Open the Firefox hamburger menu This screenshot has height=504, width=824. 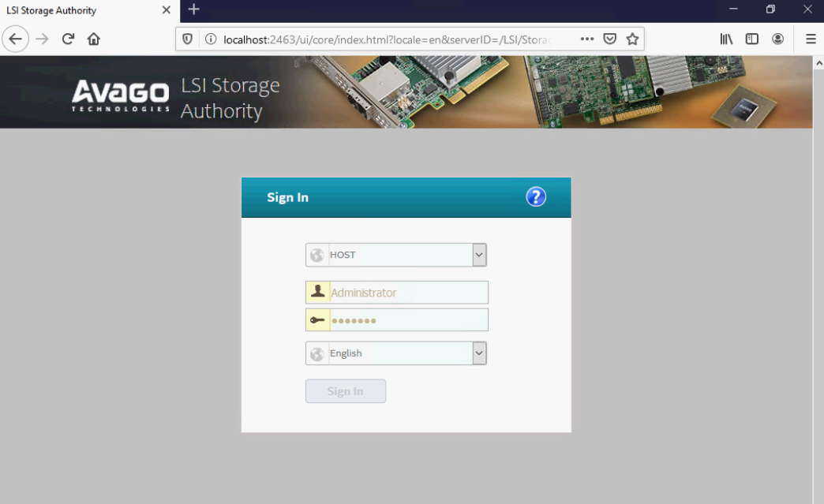[811, 38]
